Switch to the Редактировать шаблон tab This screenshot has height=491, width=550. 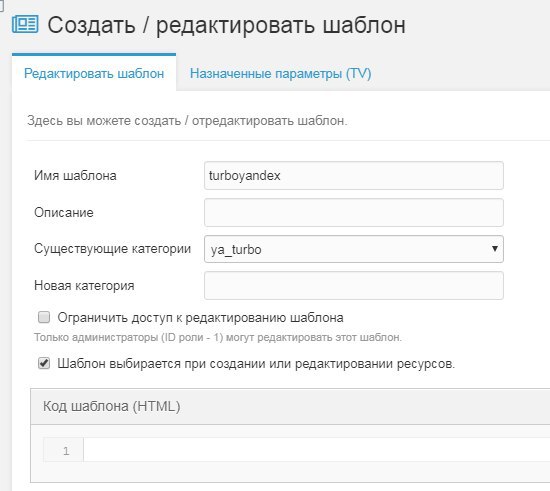tap(94, 73)
